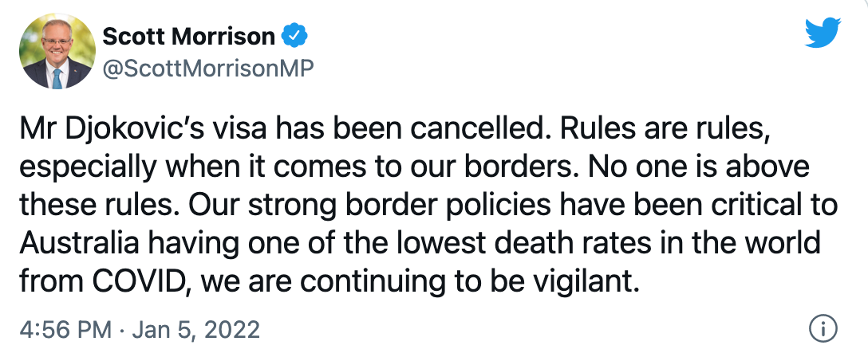This screenshot has width=868, height=357.
Task: Click the word Australia in the tweet
Action: (81, 243)
